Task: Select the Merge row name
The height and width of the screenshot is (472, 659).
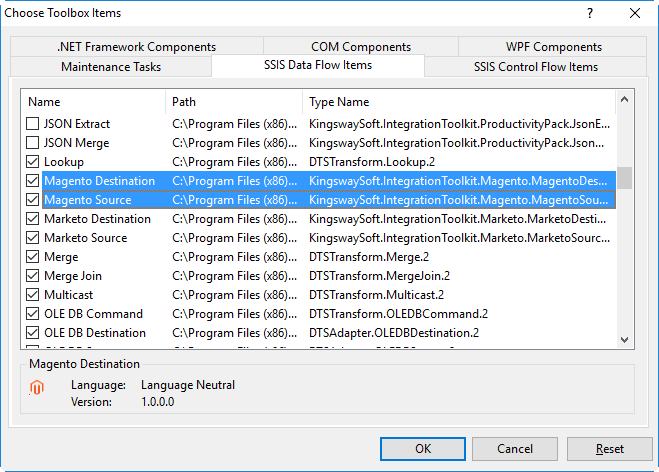Action: coord(61,257)
